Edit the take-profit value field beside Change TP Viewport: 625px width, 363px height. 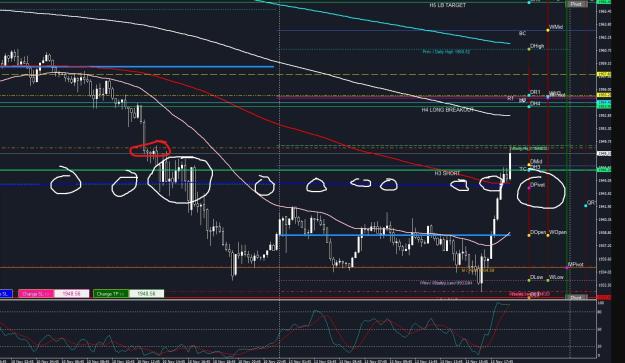tap(146, 294)
